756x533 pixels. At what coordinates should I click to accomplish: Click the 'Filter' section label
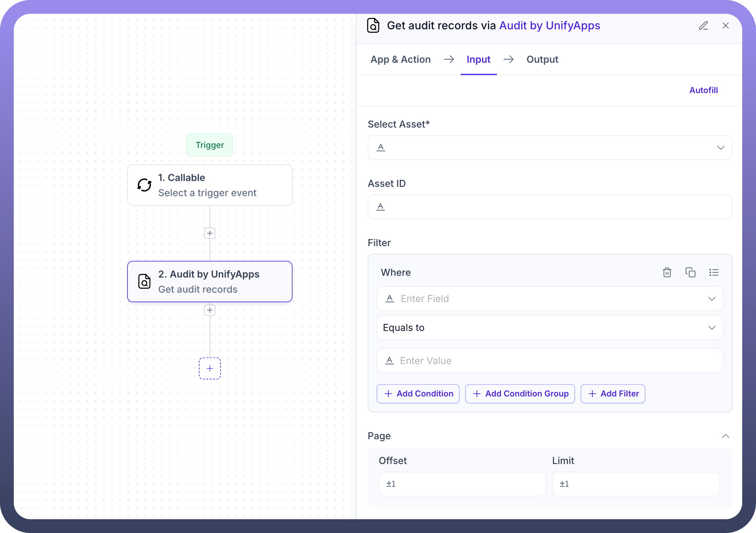click(x=379, y=243)
